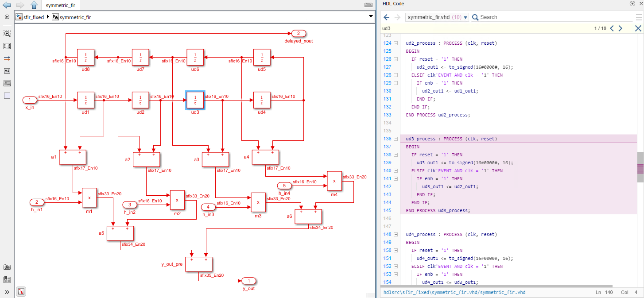Click the Zoom In magnifier tool
This screenshot has width=644, height=298.
(7, 34)
